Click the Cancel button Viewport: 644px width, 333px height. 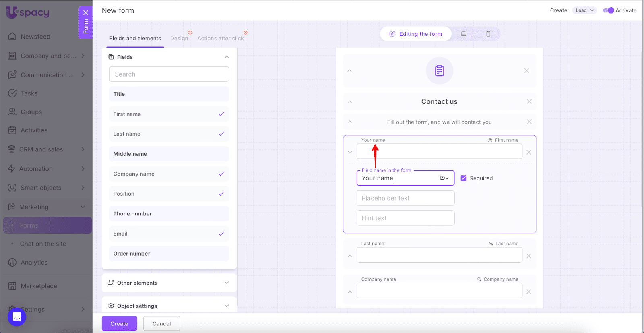click(161, 324)
